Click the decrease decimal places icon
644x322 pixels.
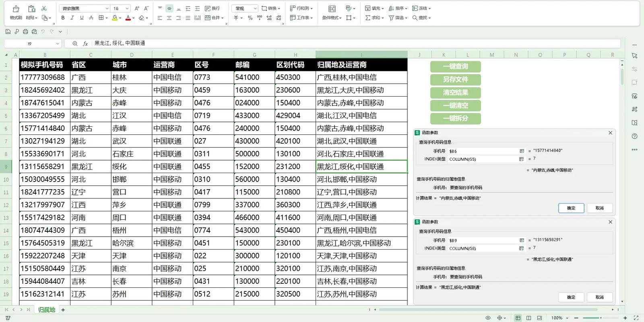click(x=279, y=18)
